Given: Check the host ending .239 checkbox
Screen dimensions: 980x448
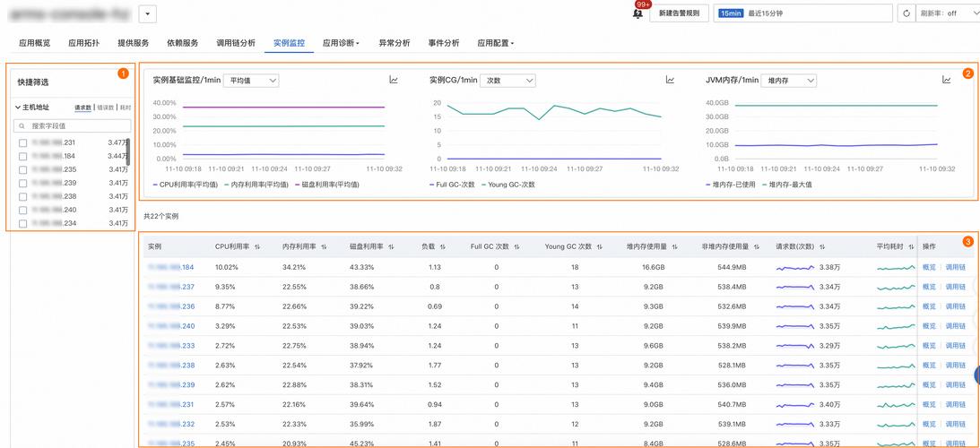Looking at the screenshot, I should (22, 183).
